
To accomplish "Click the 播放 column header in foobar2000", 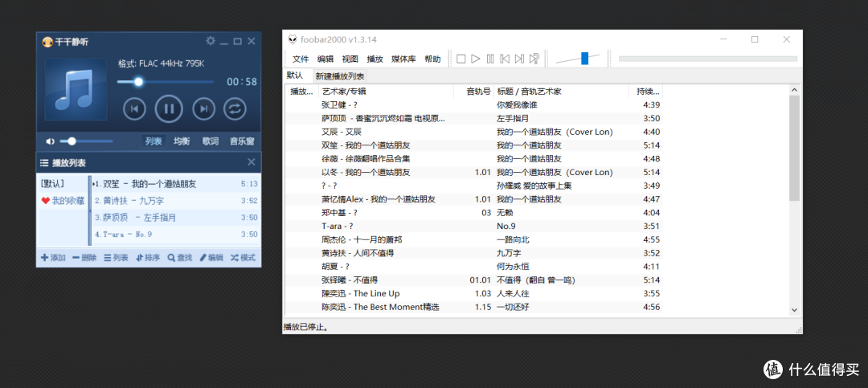I will (302, 92).
